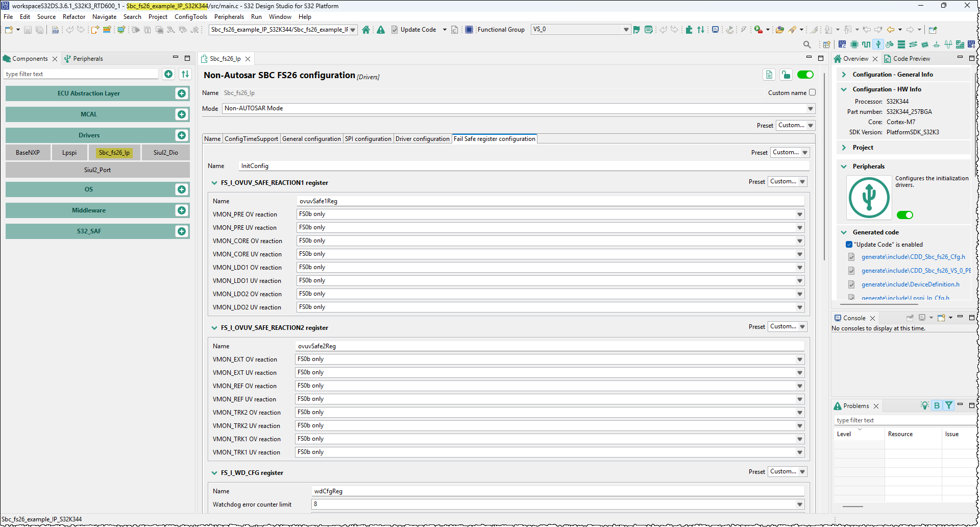Click the Home icon in the toolbar

point(366,30)
